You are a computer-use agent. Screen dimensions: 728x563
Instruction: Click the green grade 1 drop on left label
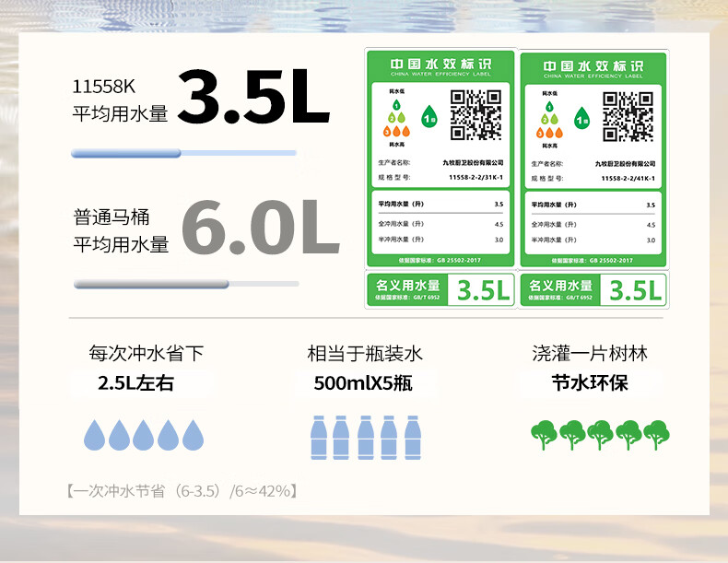pyautogui.click(x=429, y=117)
